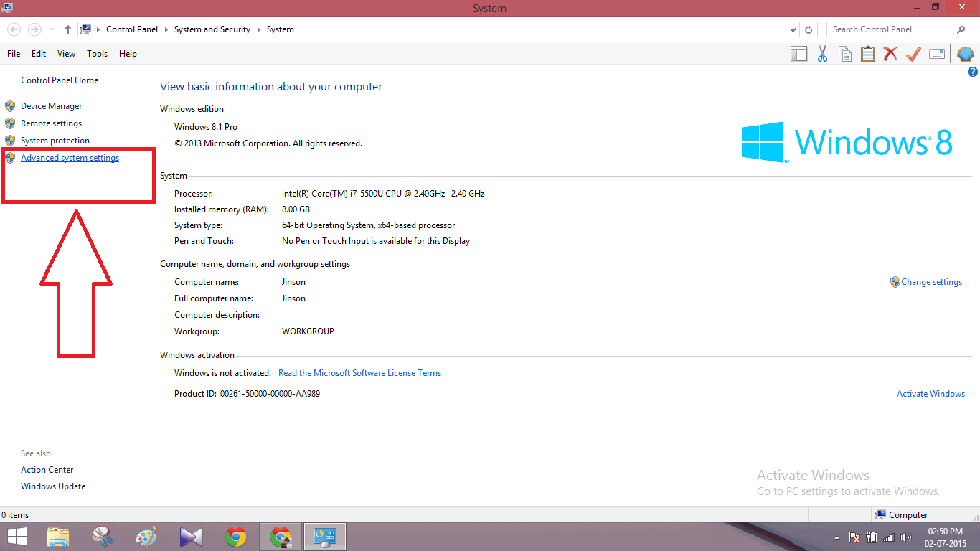This screenshot has width=980, height=551.
Task: Open the recent locations dropdown by nav arrows
Action: (x=52, y=29)
